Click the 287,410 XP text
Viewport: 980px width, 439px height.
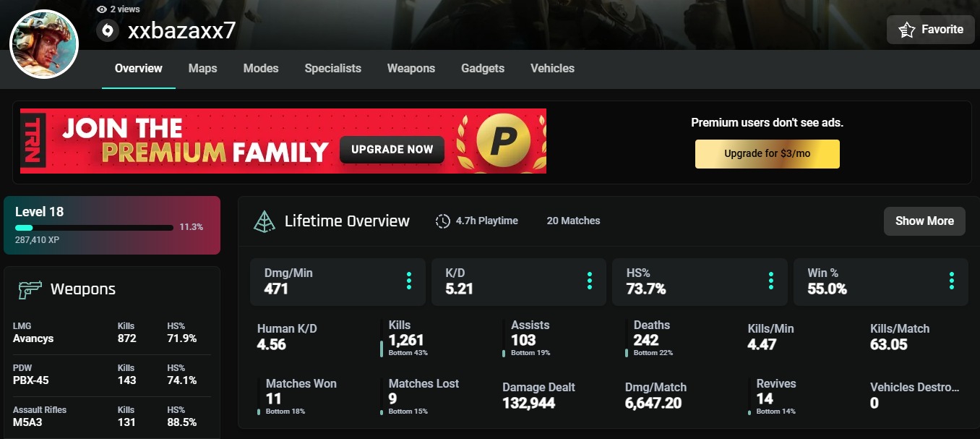[x=37, y=239]
